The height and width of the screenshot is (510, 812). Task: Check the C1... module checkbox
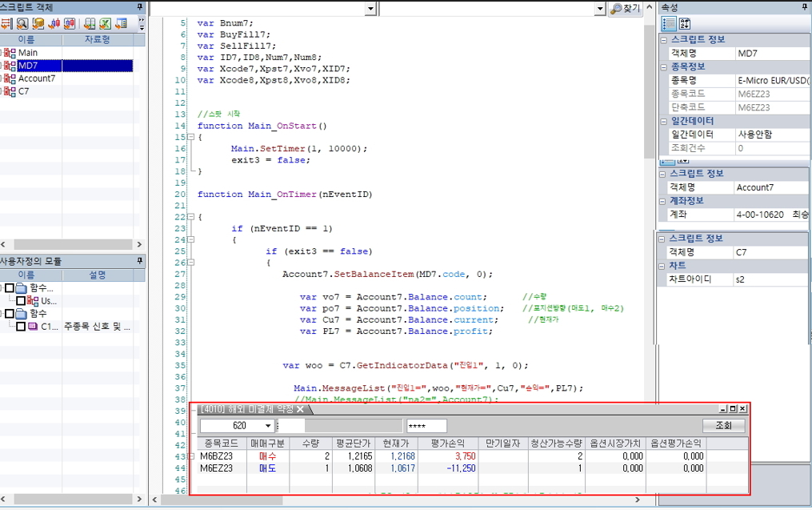(21, 327)
